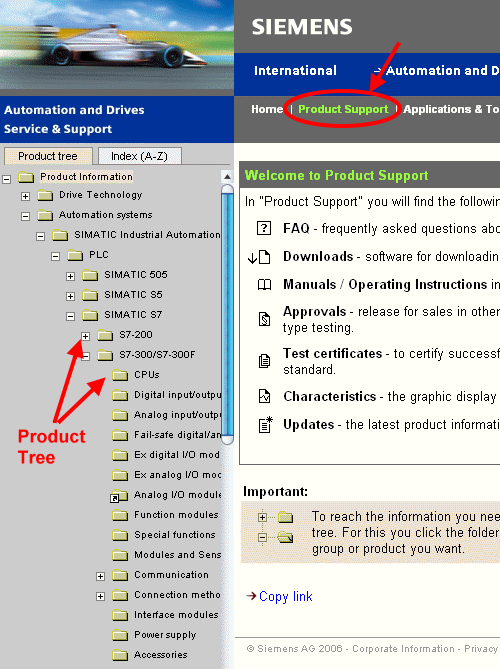Image resolution: width=500 pixels, height=669 pixels.
Task: Click the Updates document icon
Action: click(x=265, y=425)
